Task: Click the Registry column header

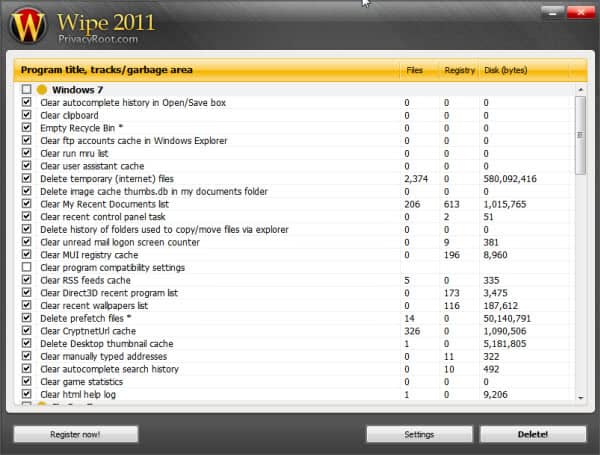Action: [459, 70]
